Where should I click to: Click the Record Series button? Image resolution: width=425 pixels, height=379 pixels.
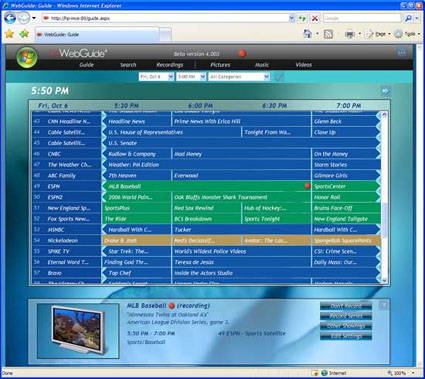point(346,316)
